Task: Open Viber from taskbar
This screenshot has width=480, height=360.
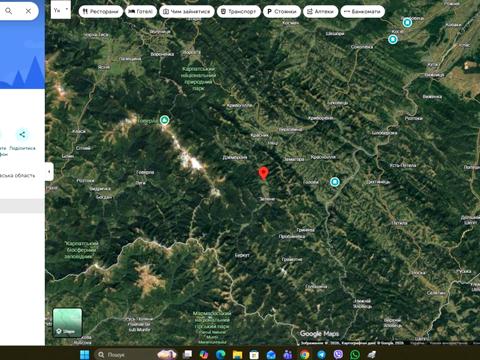Action: 338,354
